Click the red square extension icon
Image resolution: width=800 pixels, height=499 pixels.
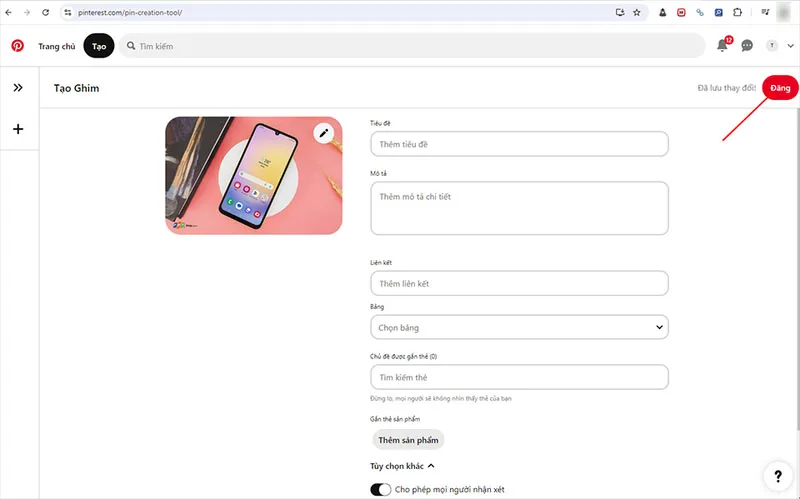tap(681, 12)
